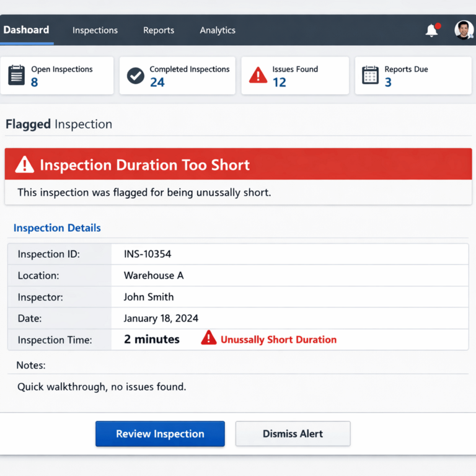Click the 2 minutes inspection time
This screenshot has height=476, width=476.
pyautogui.click(x=152, y=339)
